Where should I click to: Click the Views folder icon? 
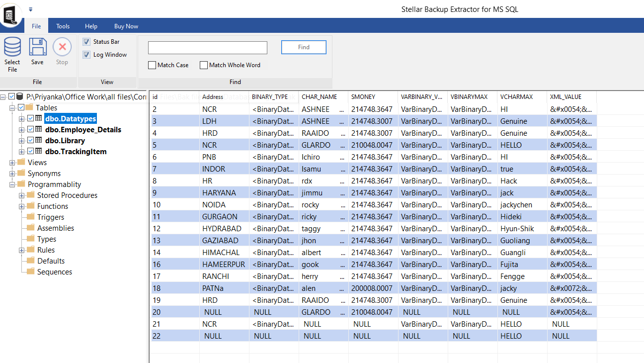click(x=21, y=163)
